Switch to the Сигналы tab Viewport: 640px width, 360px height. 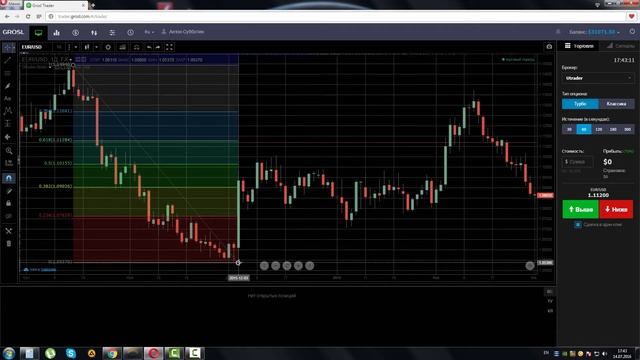[620, 46]
